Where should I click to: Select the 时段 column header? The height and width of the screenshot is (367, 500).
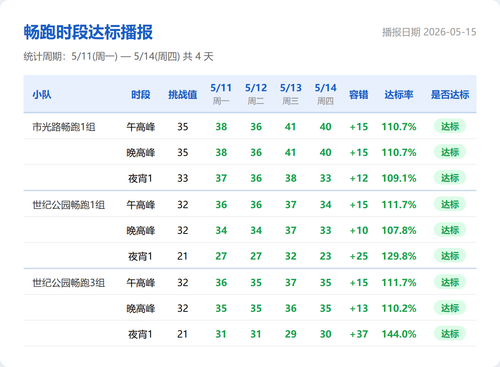click(141, 95)
